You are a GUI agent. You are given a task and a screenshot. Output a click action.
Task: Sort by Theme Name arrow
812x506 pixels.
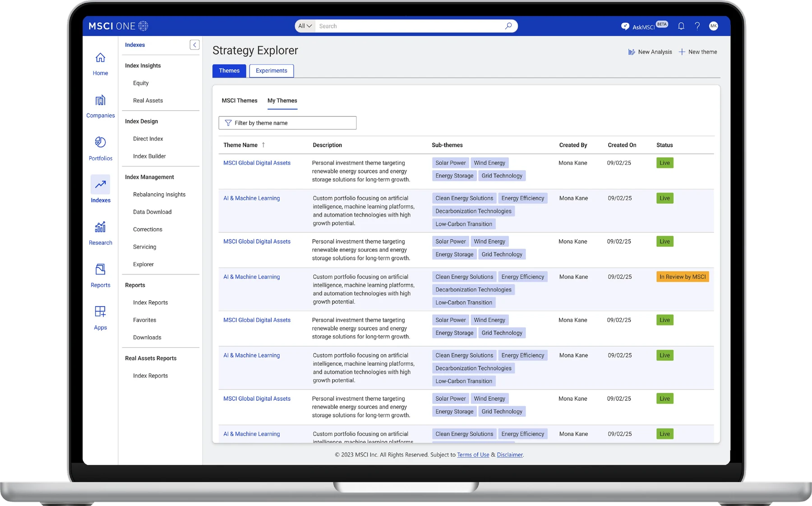pyautogui.click(x=263, y=145)
